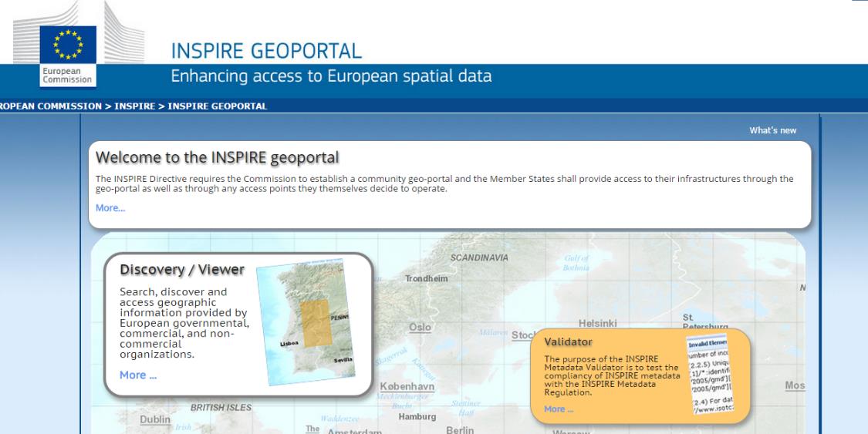Go to INSPIRE GEOPORTAL breadcrumb
868x434 pixels.
[217, 106]
